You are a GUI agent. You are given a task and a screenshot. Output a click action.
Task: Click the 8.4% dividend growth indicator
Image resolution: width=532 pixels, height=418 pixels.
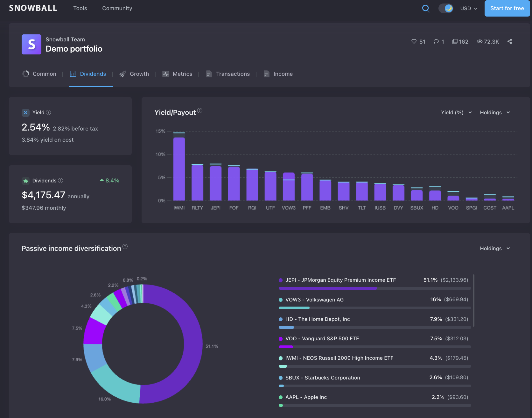point(109,181)
